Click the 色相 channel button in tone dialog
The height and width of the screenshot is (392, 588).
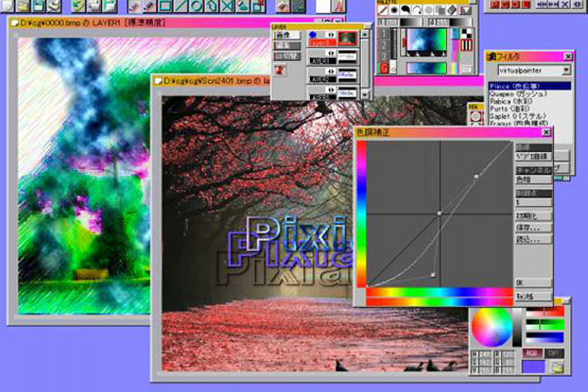[x=533, y=179]
